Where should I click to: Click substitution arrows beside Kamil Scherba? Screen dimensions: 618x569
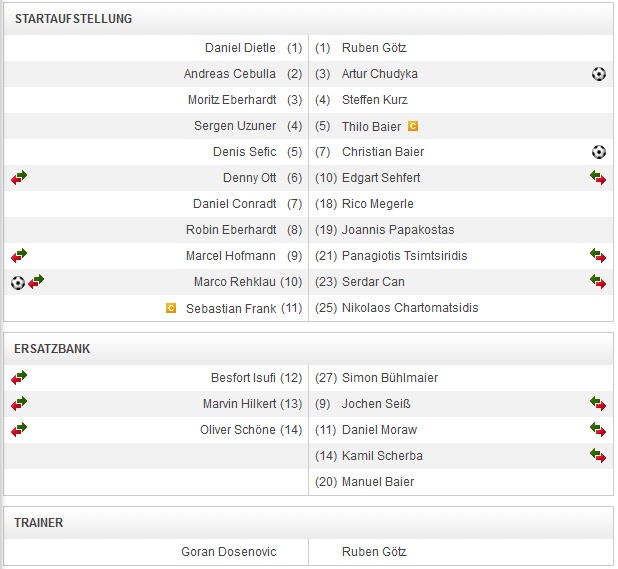coord(598,456)
